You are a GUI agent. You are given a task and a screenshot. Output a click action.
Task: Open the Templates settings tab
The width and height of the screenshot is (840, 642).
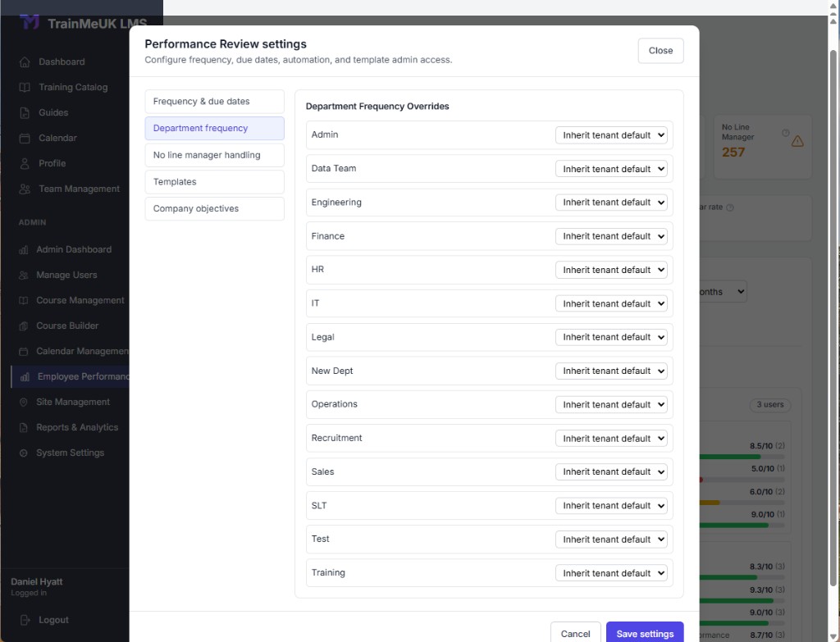pos(214,182)
